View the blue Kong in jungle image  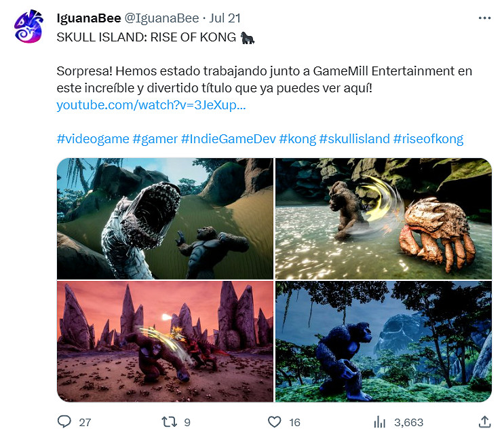383,341
